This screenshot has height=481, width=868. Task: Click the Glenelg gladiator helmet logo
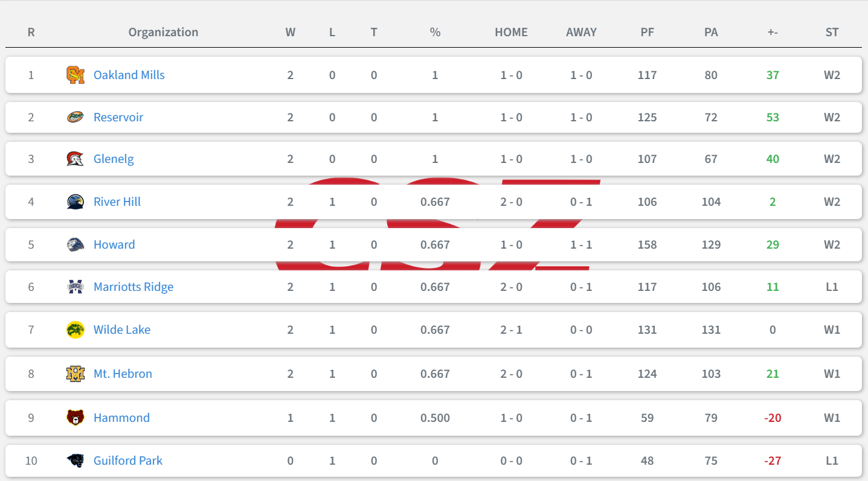[76, 159]
